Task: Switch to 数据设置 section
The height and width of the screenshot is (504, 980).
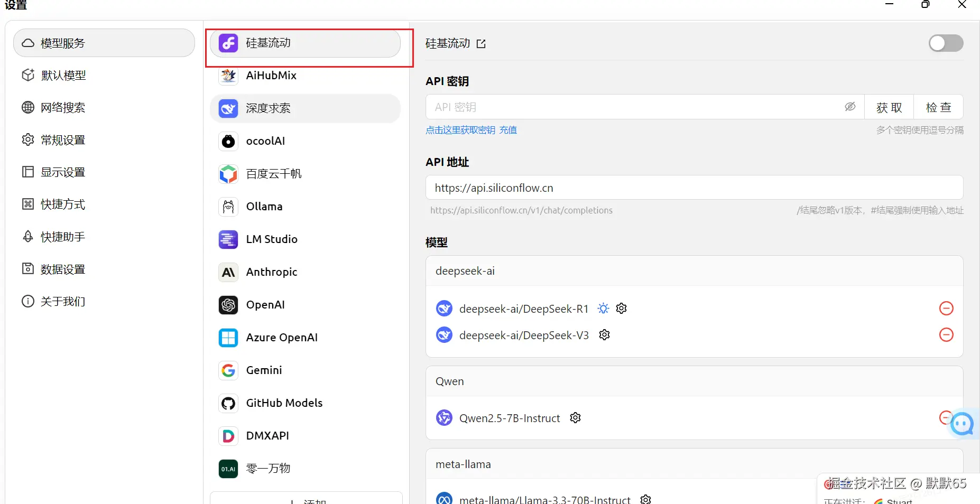Action: coord(104,269)
